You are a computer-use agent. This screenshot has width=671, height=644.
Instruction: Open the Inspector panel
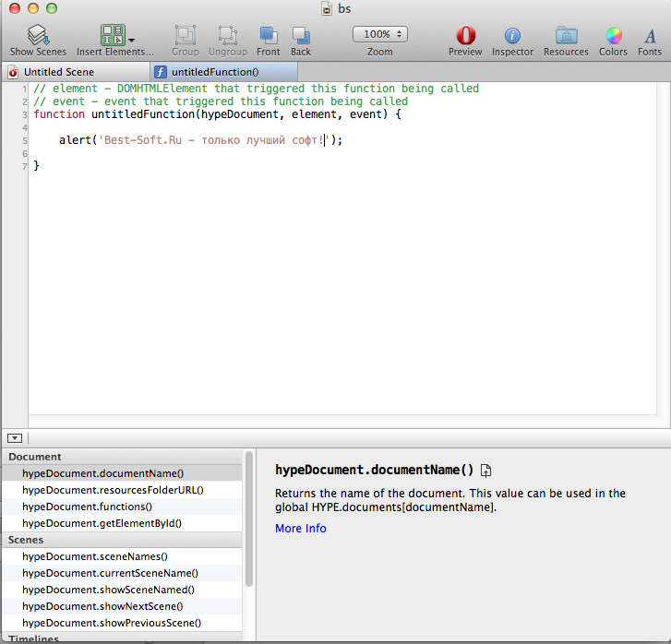coord(512,36)
